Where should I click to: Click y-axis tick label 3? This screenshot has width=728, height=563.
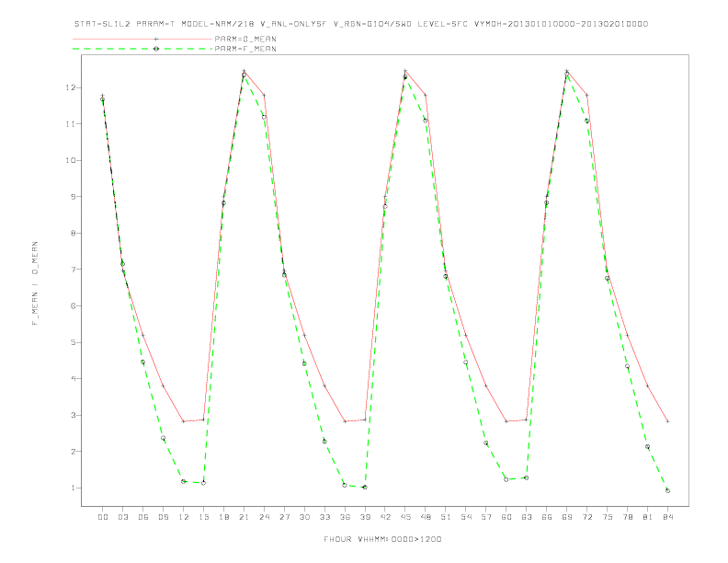click(73, 415)
